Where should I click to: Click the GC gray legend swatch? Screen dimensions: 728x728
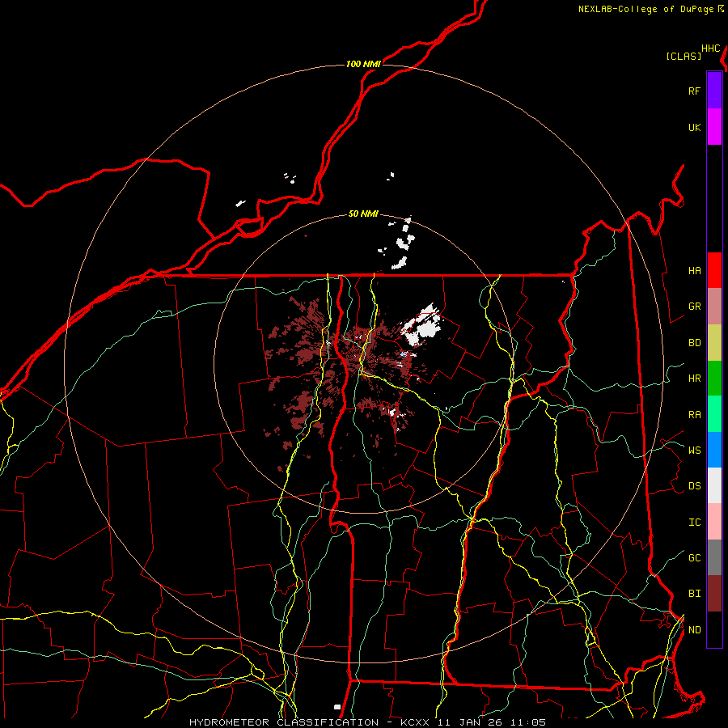coord(714,557)
